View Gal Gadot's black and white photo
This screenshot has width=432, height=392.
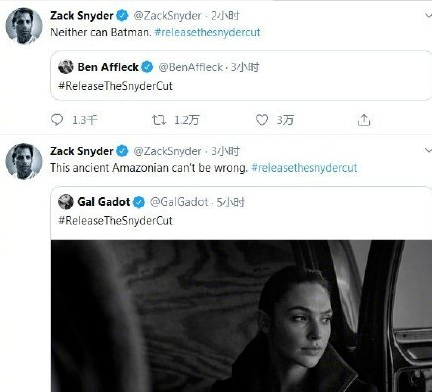(x=241, y=316)
